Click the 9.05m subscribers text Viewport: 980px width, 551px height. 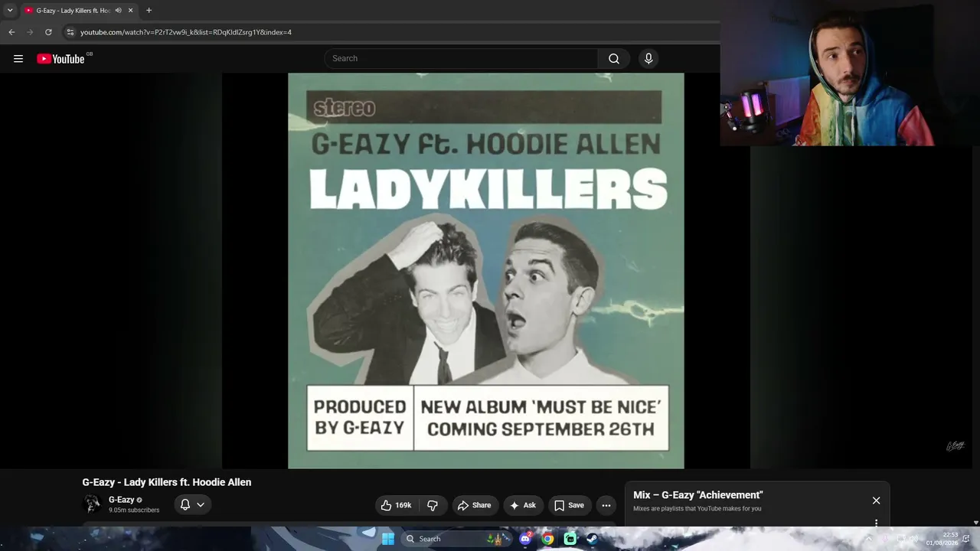[134, 510]
